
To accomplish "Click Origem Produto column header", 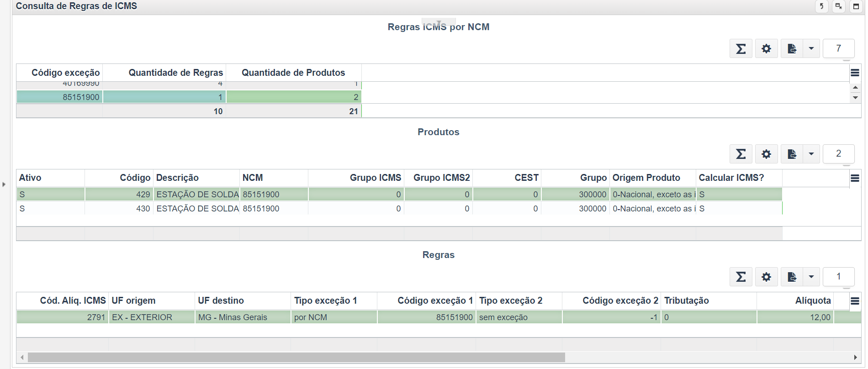I will click(x=653, y=178).
